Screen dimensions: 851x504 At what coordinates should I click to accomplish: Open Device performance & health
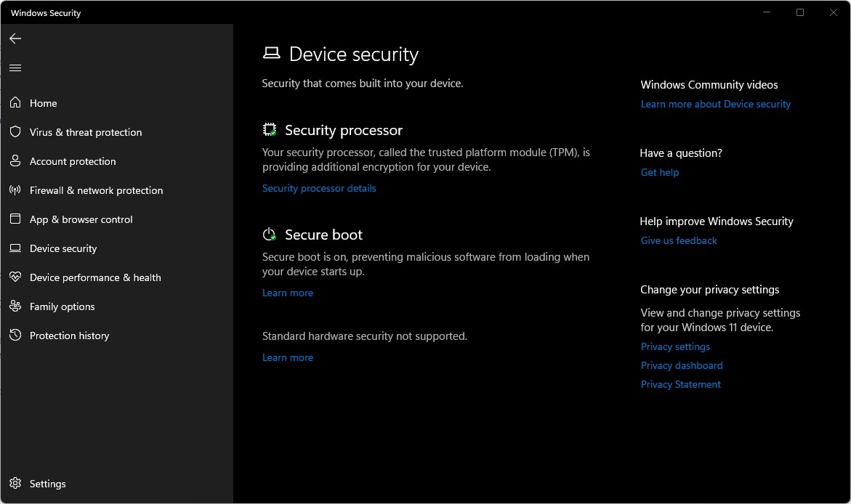pos(117,277)
